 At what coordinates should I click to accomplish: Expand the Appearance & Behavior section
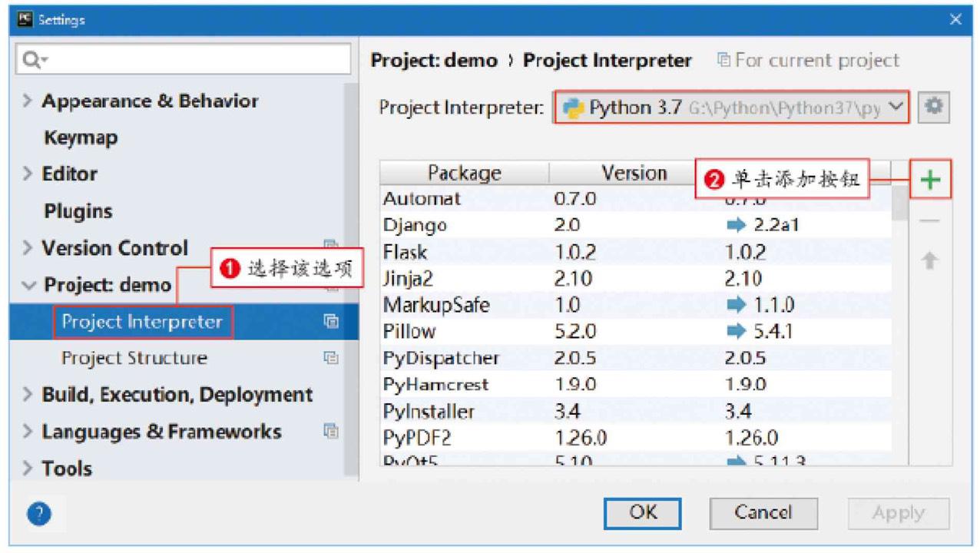point(28,101)
